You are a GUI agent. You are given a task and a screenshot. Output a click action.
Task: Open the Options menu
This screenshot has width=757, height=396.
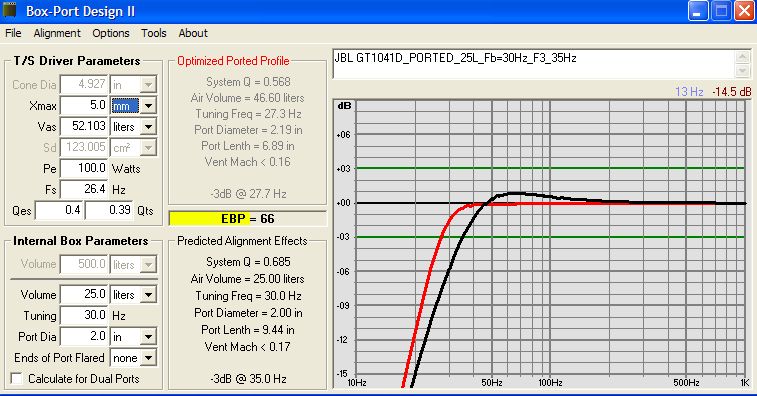111,33
